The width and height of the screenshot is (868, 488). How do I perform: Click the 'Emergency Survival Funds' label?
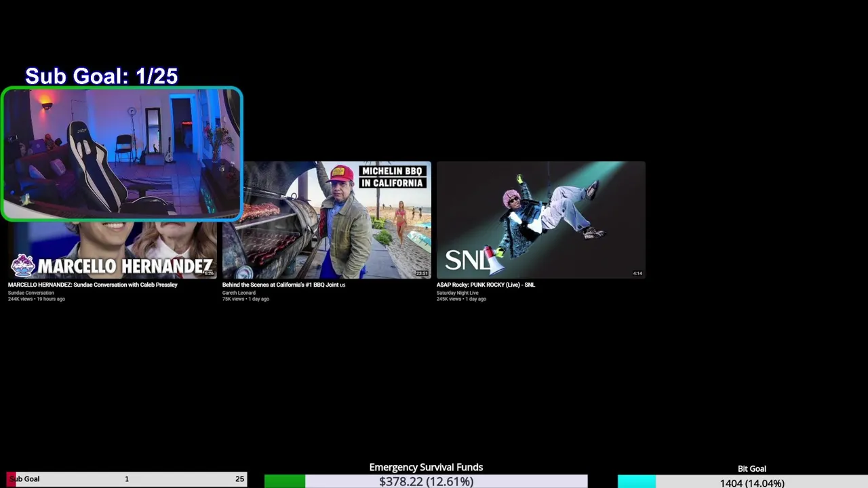pyautogui.click(x=426, y=467)
